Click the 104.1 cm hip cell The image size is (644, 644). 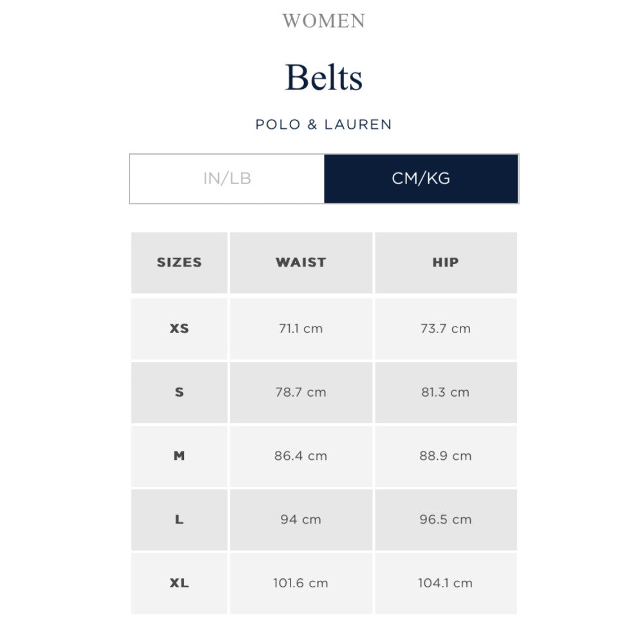click(446, 583)
